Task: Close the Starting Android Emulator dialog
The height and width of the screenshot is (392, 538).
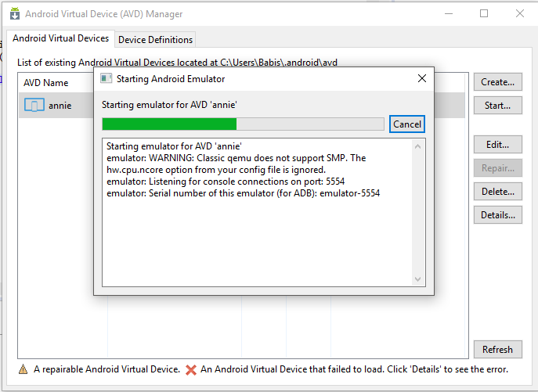Action: coord(422,78)
